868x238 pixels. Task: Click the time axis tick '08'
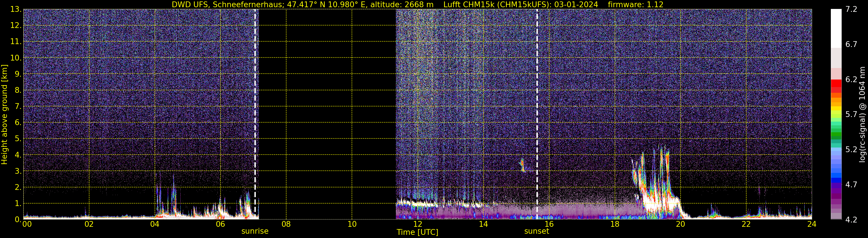click(x=286, y=224)
